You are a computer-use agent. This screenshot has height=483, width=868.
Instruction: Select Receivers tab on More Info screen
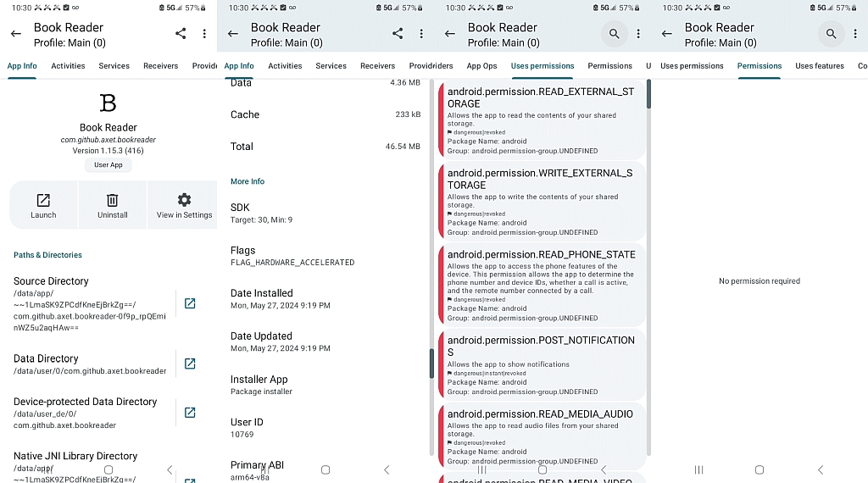377,66
